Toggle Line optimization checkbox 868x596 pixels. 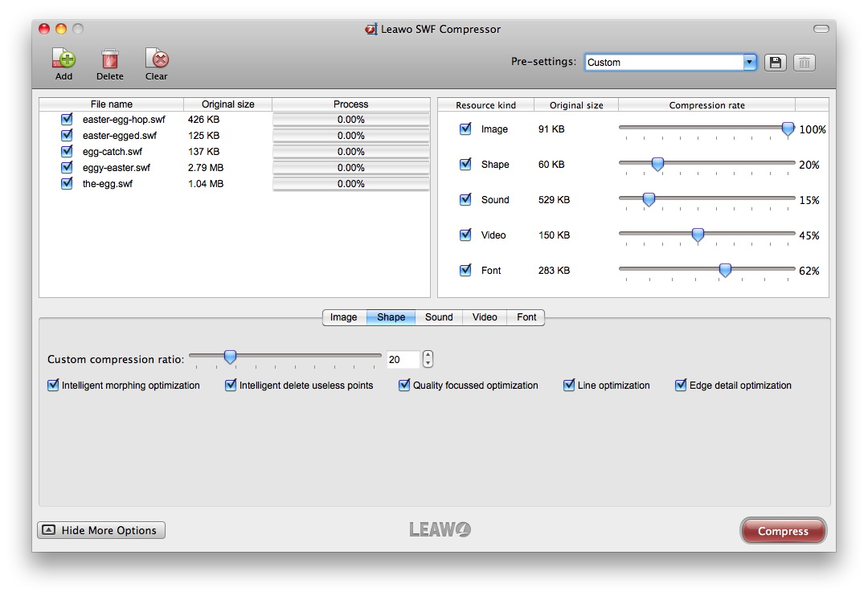point(569,386)
